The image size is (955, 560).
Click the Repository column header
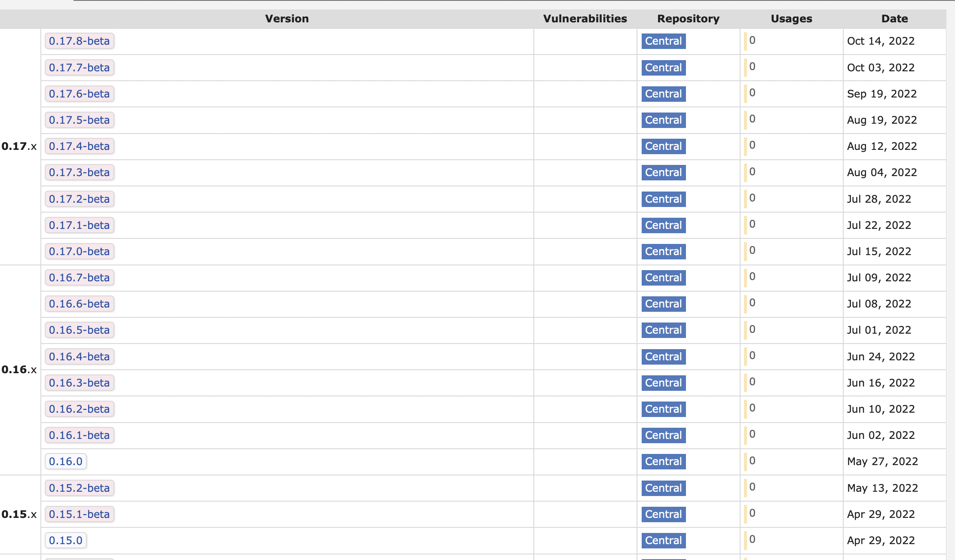click(688, 19)
